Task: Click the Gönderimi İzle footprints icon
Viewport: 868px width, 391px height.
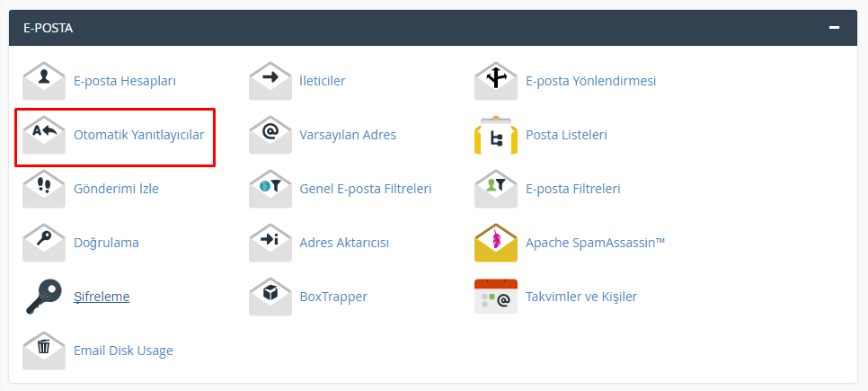Action: tap(44, 189)
